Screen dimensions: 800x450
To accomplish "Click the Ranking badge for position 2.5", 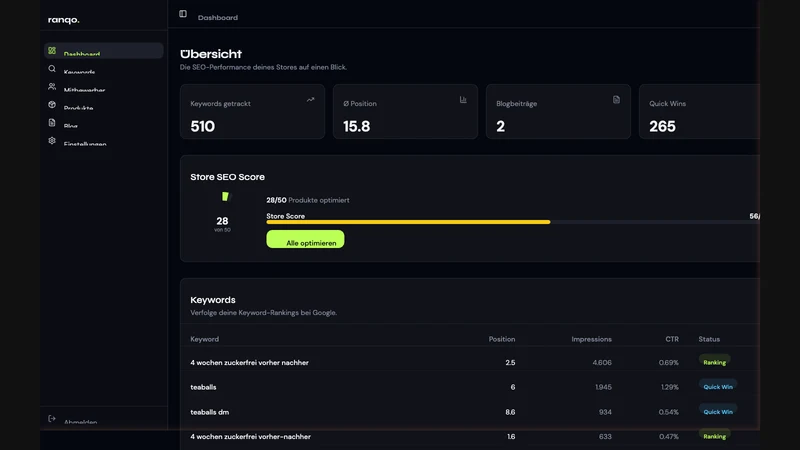I will (714, 362).
